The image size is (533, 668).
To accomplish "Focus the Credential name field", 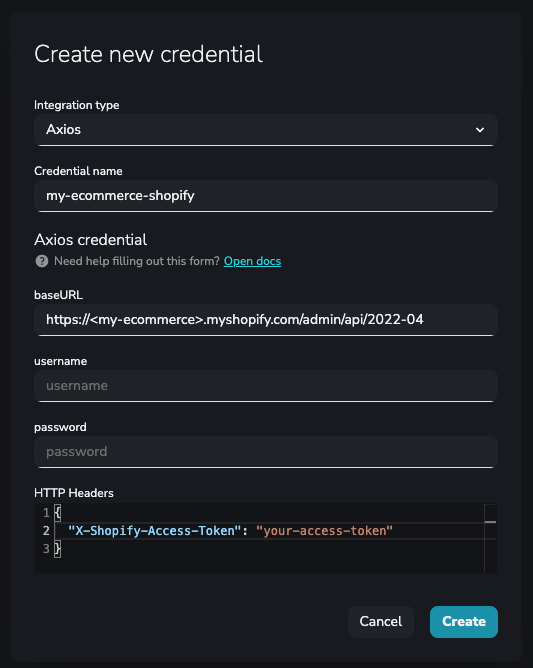I will (266, 196).
